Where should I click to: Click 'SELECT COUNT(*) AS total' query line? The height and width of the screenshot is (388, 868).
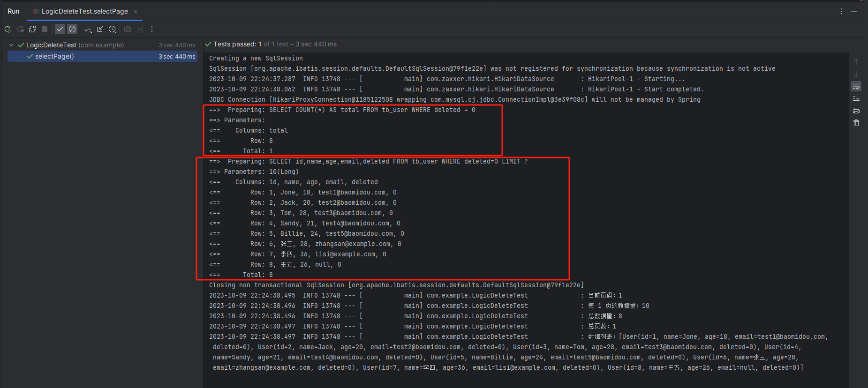tap(342, 110)
